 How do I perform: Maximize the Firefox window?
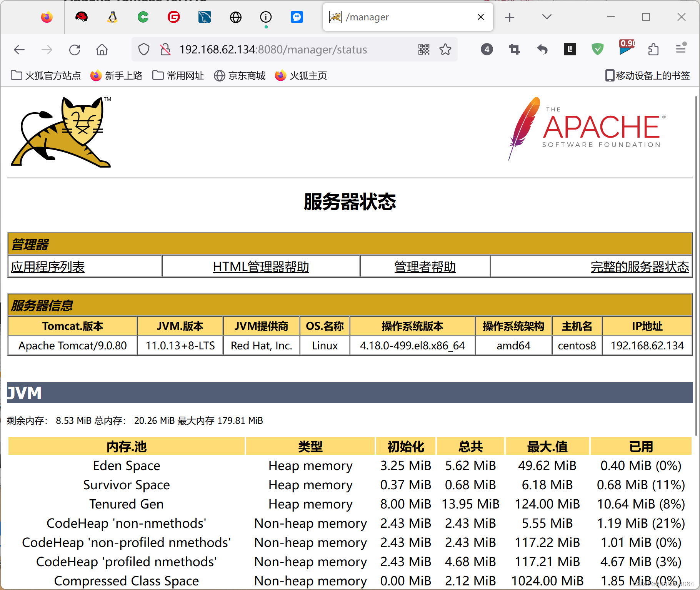pyautogui.click(x=646, y=17)
